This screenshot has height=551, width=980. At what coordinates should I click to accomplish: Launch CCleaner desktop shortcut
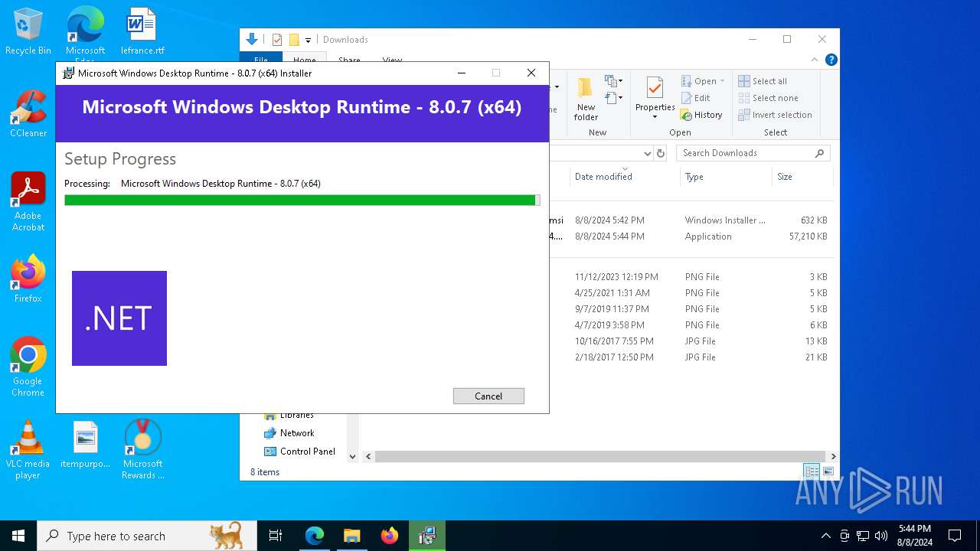click(28, 114)
